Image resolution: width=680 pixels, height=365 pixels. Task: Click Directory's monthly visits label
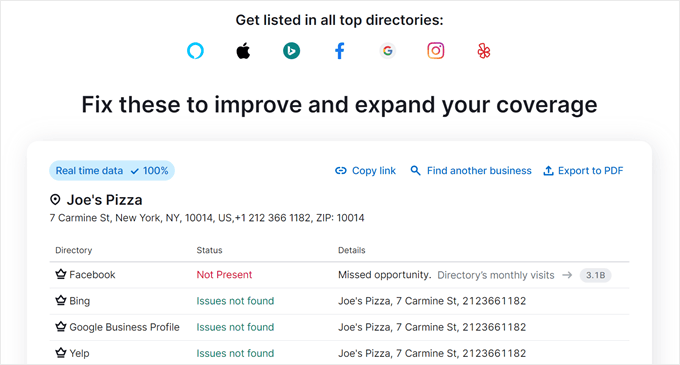[x=496, y=275]
